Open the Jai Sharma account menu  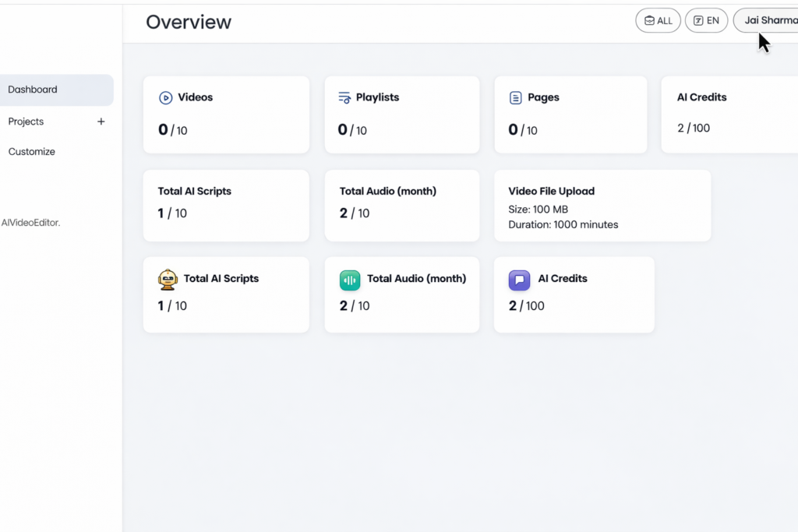766,21
